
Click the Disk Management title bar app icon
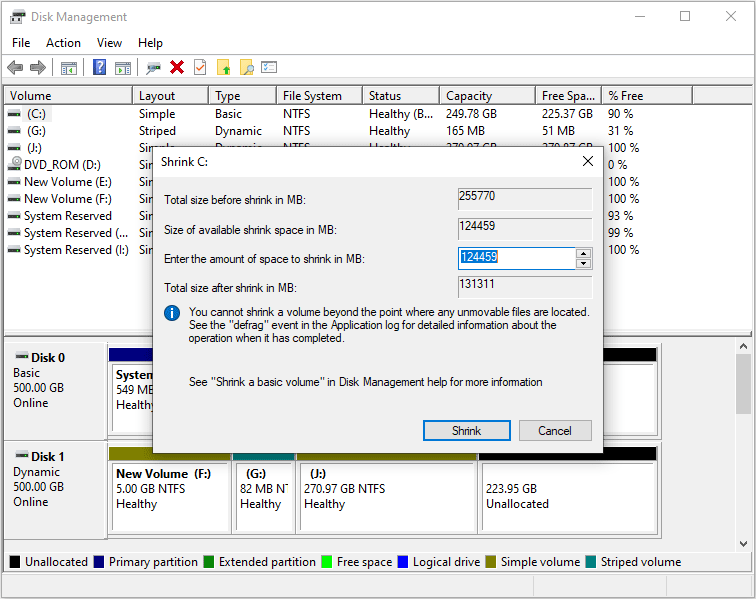[17, 17]
